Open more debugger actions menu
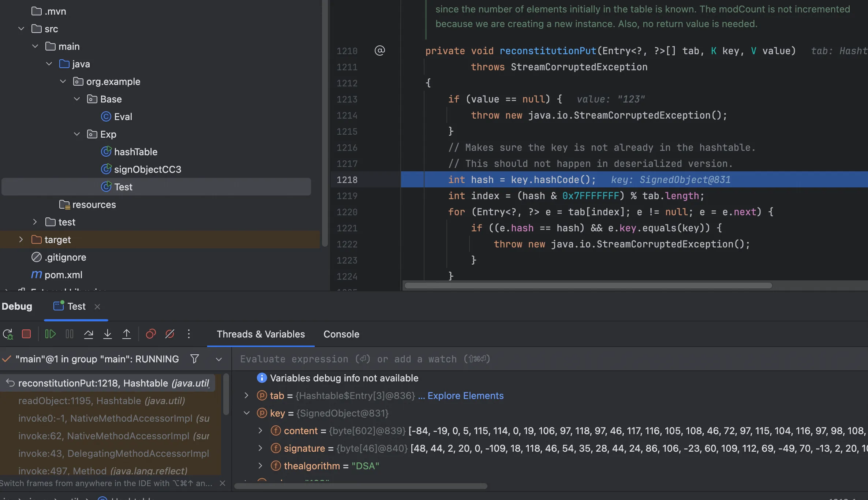 189,334
